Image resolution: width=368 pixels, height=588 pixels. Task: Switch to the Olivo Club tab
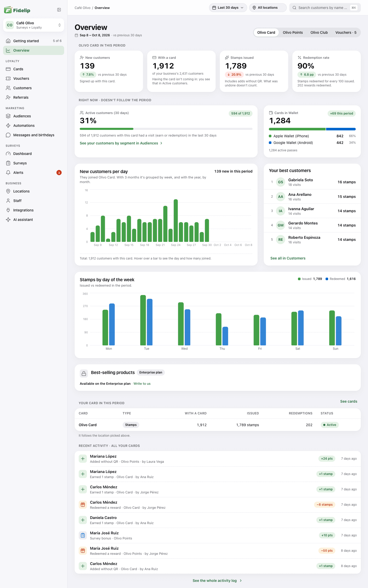(x=319, y=32)
